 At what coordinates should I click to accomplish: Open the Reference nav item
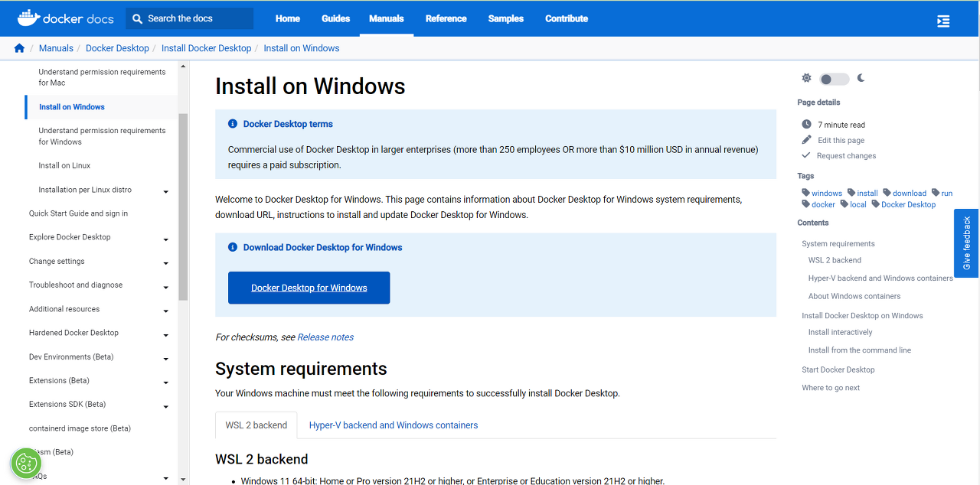click(x=446, y=18)
